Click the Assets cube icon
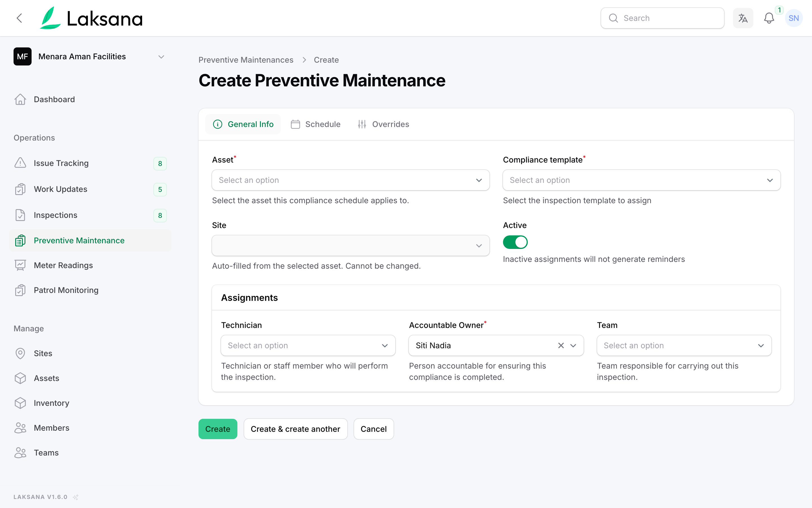812x508 pixels. tap(20, 378)
